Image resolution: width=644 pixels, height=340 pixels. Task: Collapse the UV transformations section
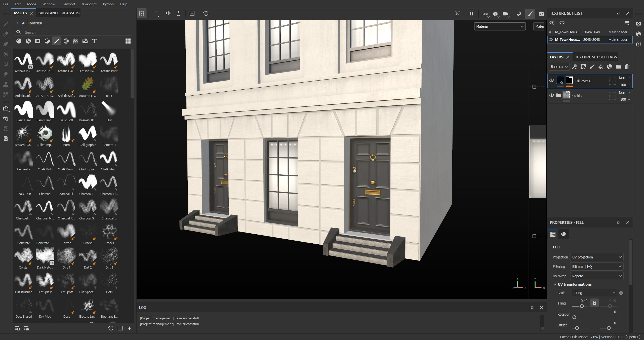point(555,284)
